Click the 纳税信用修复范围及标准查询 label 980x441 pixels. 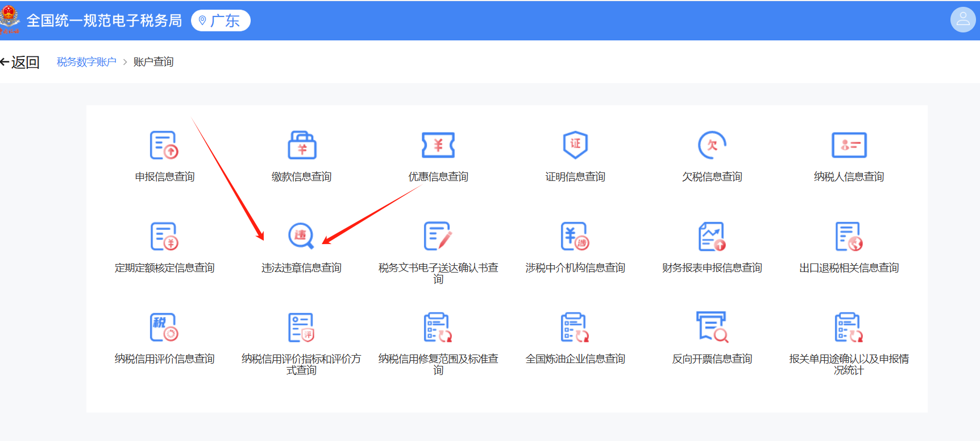click(438, 364)
